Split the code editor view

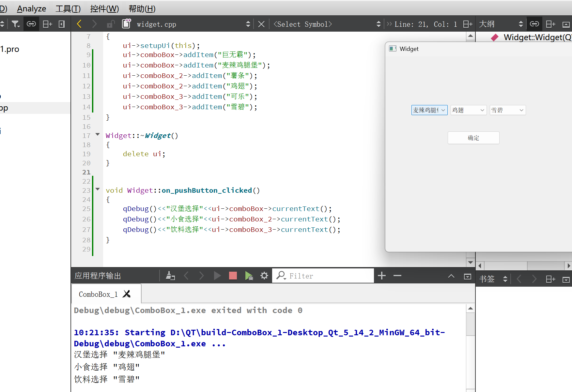(x=468, y=24)
